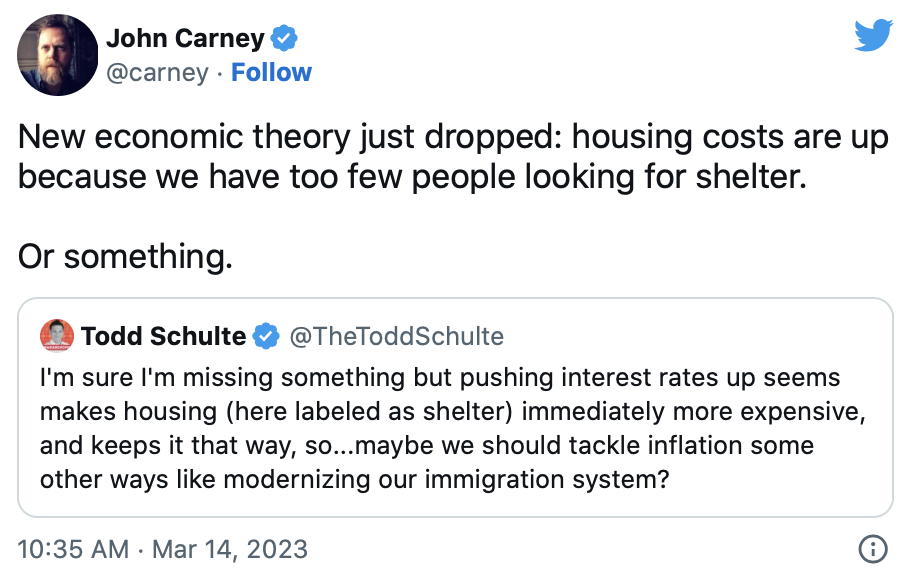The image size is (914, 580).
Task: Follow the @carney account
Action: click(271, 73)
